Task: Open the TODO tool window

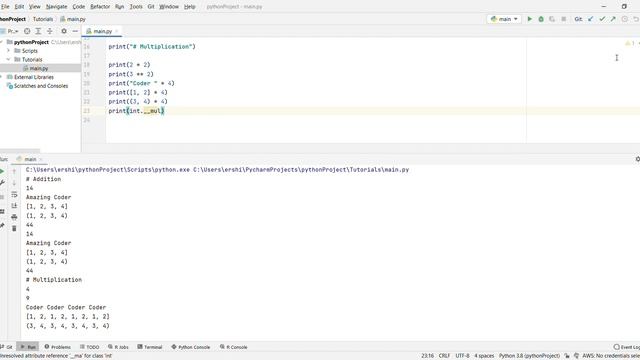Action: pyautogui.click(x=89, y=347)
